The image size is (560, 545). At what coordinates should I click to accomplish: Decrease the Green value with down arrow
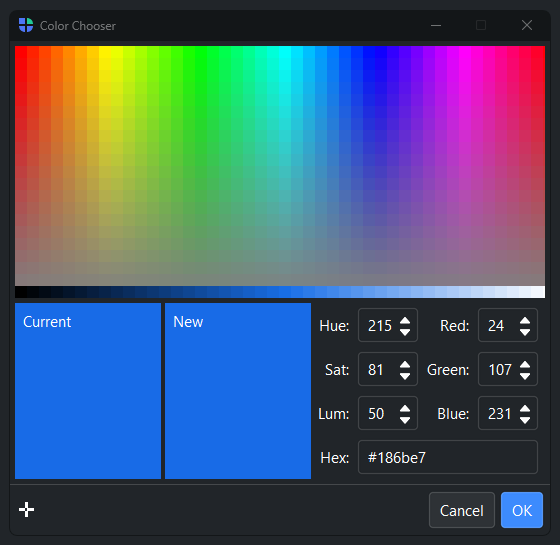(x=525, y=376)
